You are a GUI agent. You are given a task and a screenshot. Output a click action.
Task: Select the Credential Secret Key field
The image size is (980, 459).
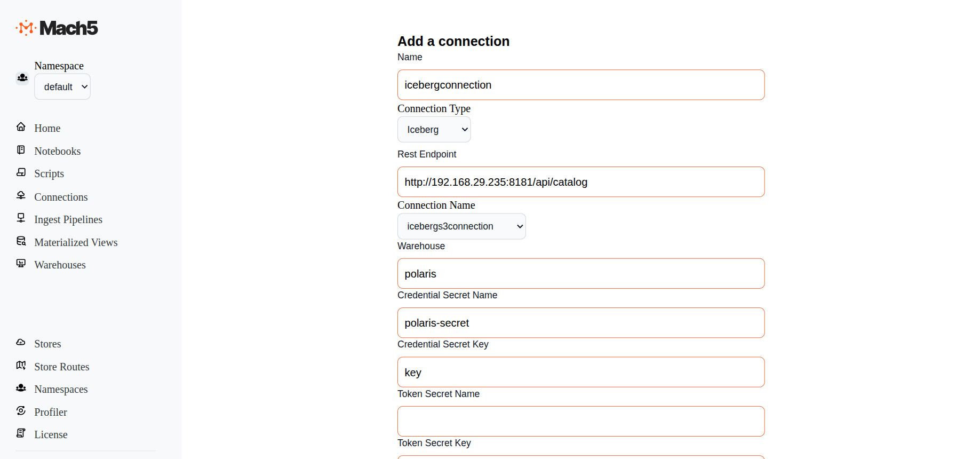[580, 372]
